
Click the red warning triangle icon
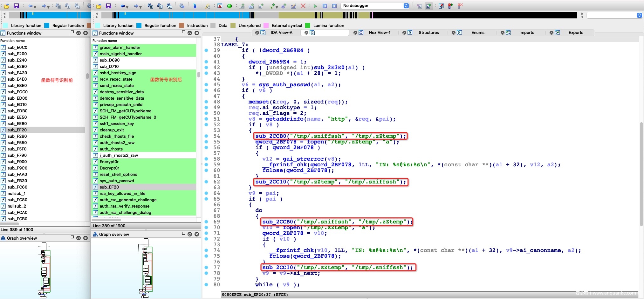(220, 6)
